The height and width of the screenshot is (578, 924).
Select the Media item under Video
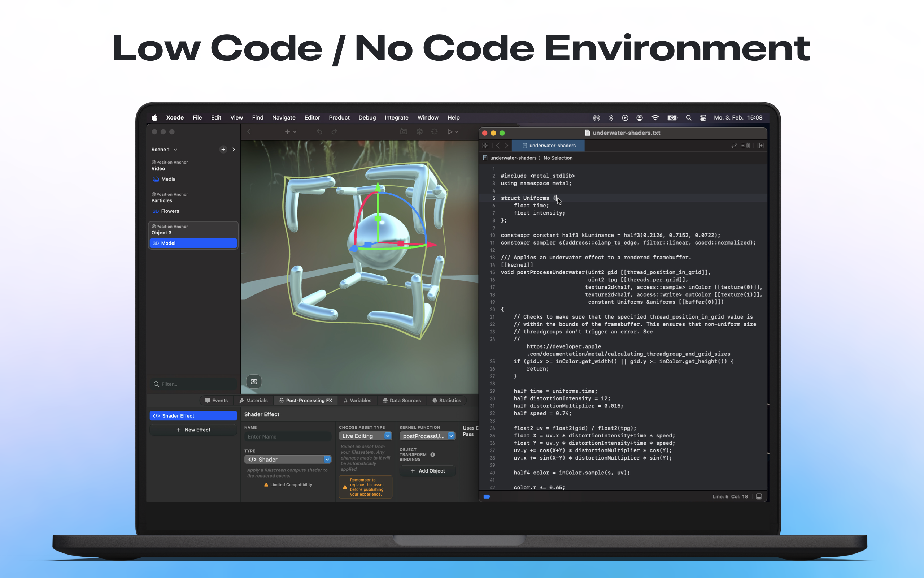point(193,179)
